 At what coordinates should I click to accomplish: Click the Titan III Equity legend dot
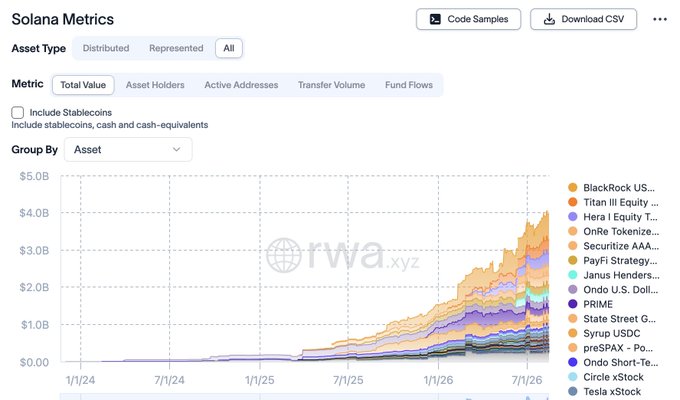click(x=572, y=202)
